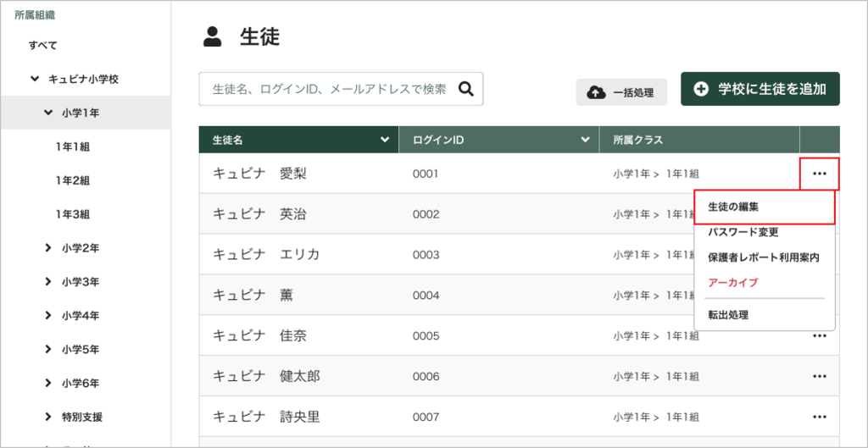Click login ID 0002

(426, 214)
